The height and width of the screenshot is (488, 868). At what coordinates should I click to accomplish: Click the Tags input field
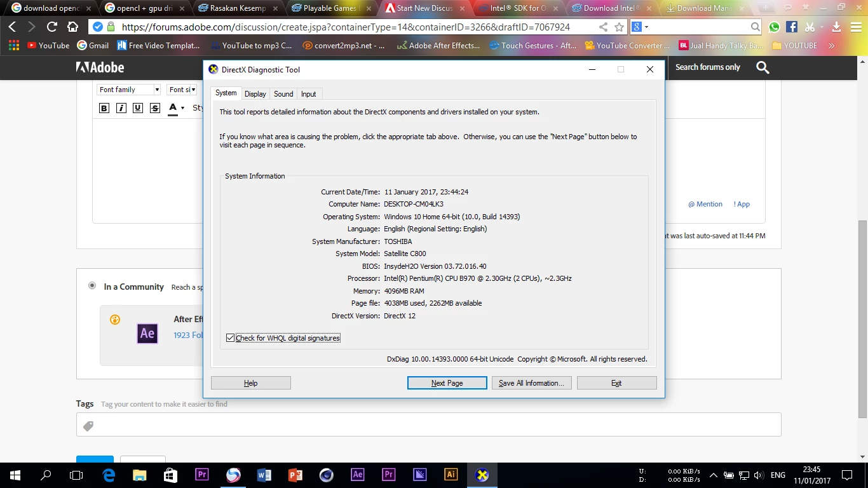tap(428, 424)
